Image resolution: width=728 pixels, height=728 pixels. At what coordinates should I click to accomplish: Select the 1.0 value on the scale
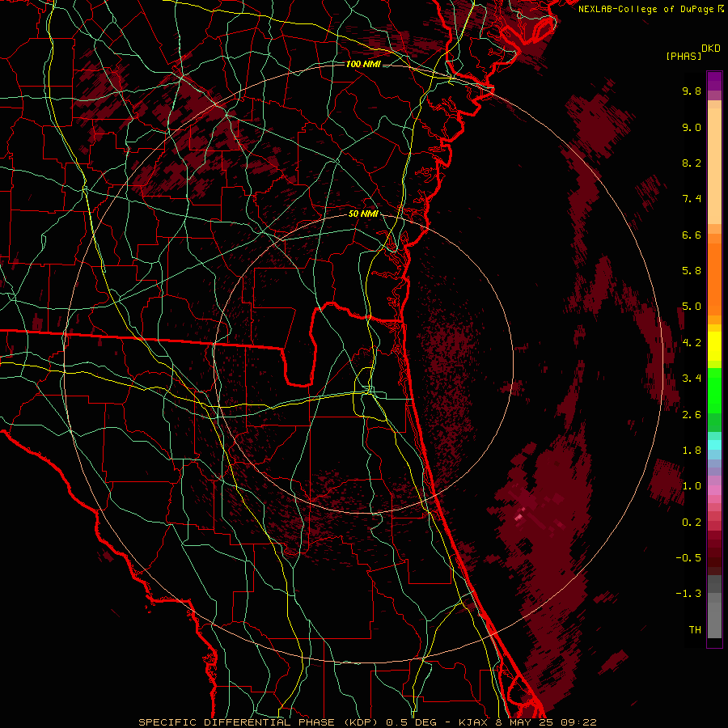click(x=692, y=486)
